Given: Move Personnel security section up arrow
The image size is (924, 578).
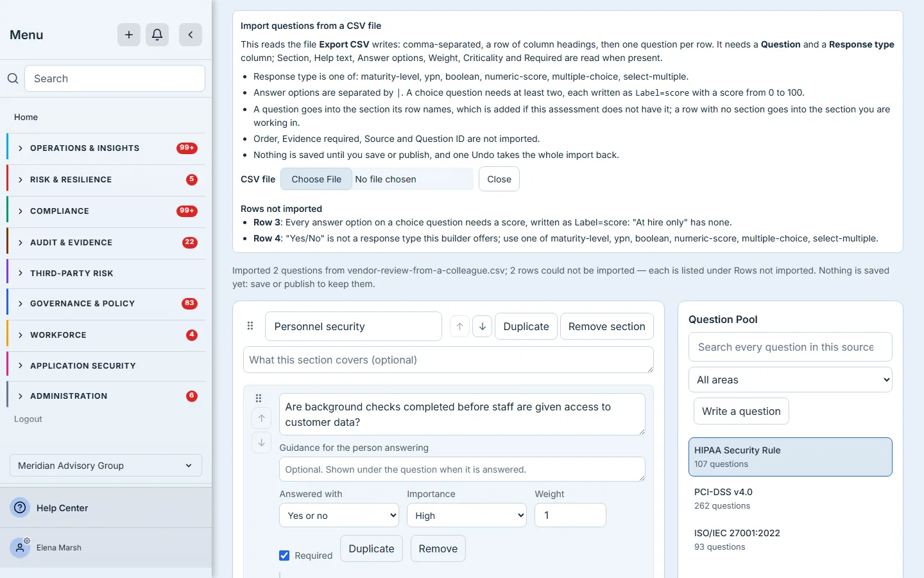Looking at the screenshot, I should (x=459, y=326).
